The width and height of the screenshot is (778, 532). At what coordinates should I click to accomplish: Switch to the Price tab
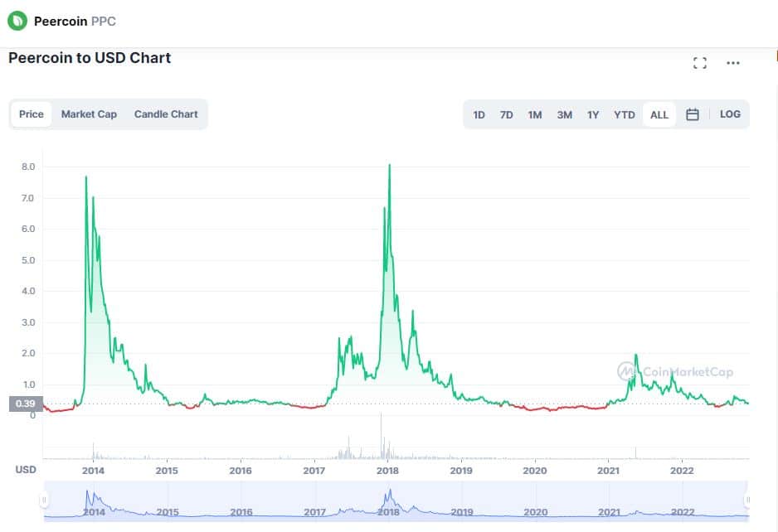(x=32, y=114)
